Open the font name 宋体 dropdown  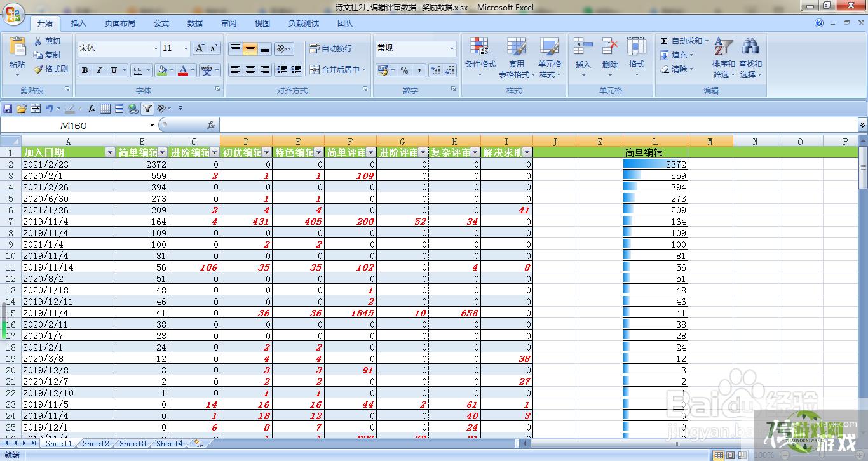[x=156, y=48]
